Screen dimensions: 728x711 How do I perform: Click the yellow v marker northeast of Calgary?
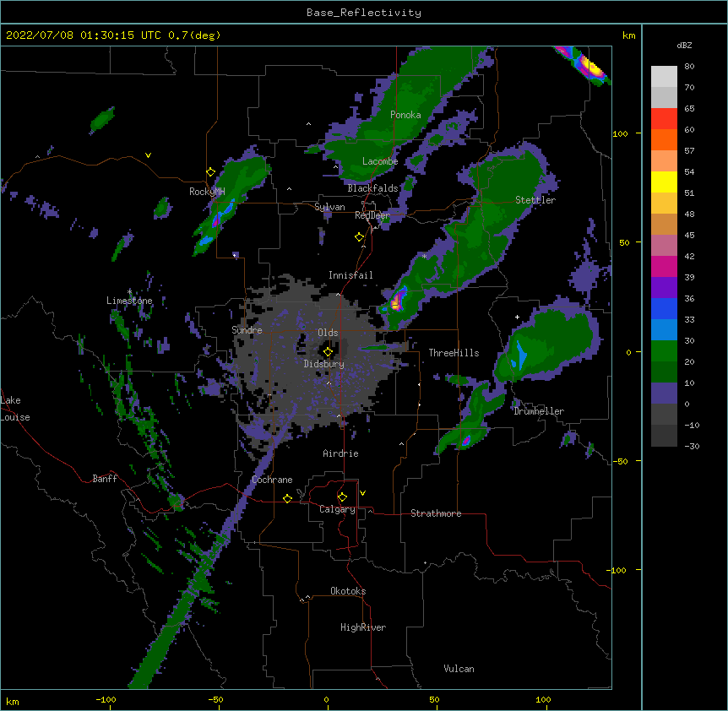click(362, 493)
